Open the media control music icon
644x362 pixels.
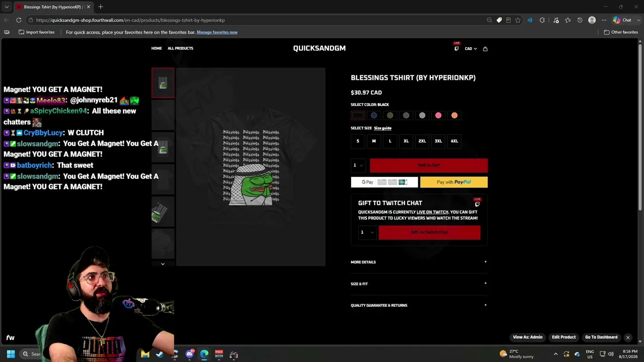pyautogui.click(x=556, y=20)
